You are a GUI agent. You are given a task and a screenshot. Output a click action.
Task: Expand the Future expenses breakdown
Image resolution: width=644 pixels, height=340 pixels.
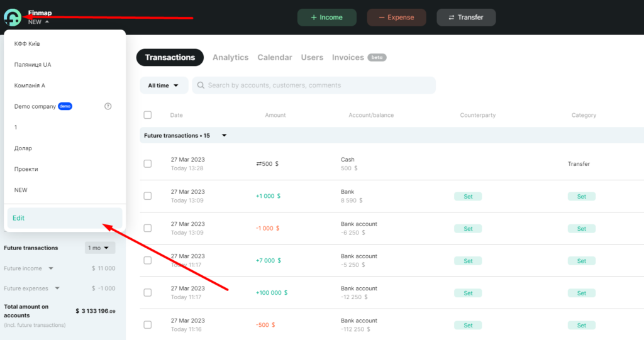point(57,288)
